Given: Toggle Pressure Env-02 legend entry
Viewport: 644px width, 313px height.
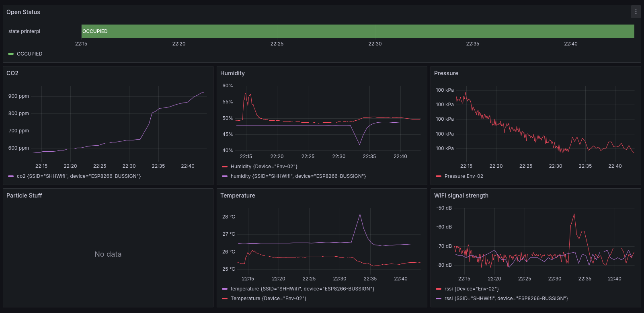Looking at the screenshot, I should pos(464,176).
